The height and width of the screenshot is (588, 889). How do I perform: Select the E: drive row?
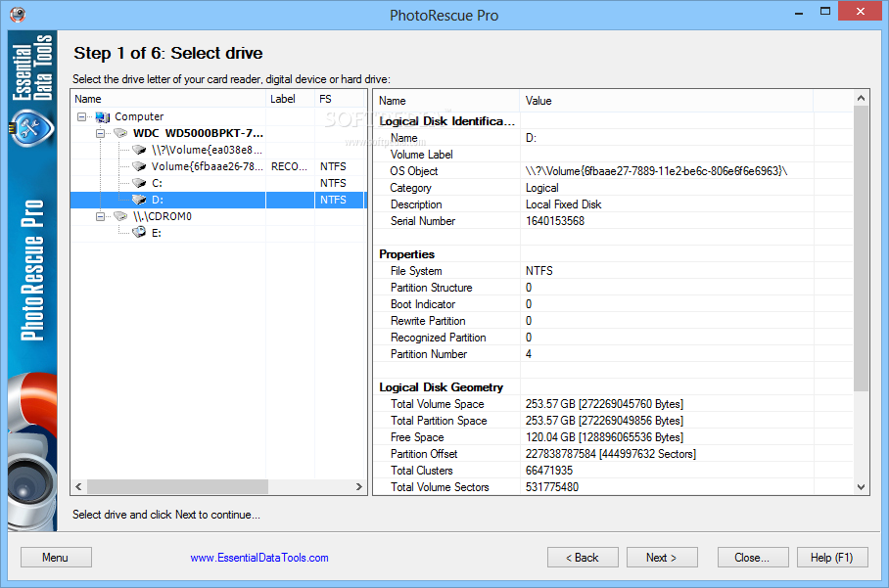pyautogui.click(x=218, y=233)
